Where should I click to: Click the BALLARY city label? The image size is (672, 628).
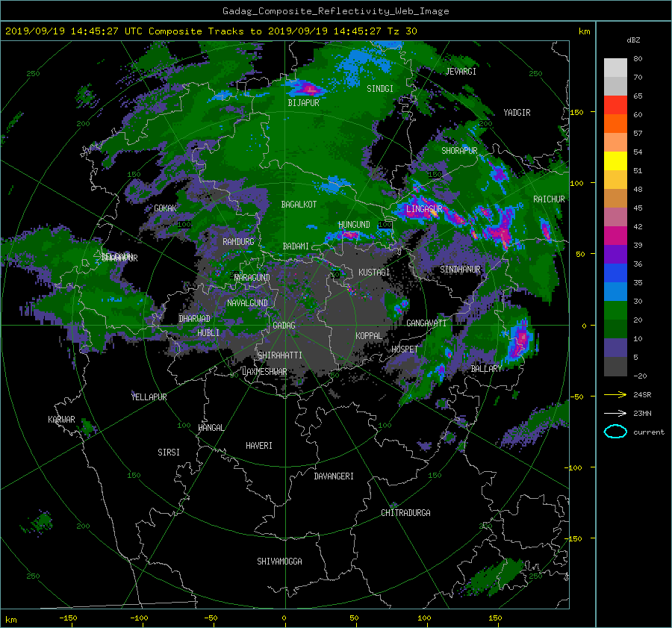(x=486, y=369)
